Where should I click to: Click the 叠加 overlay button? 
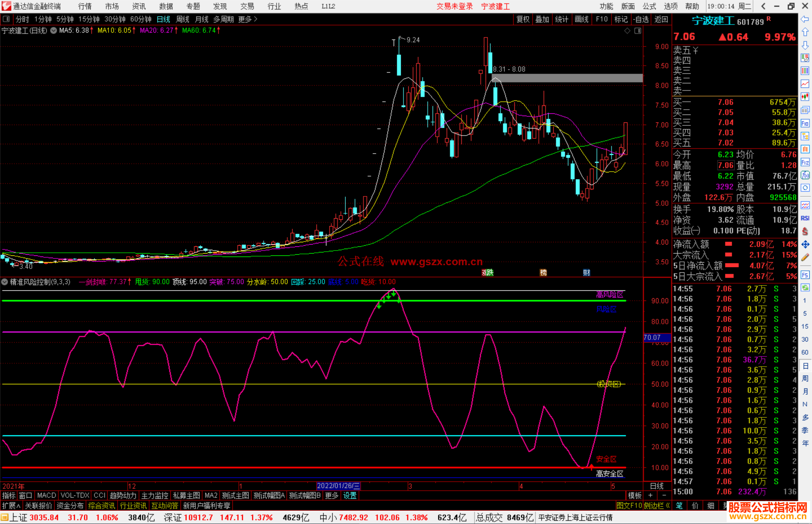[542, 19]
